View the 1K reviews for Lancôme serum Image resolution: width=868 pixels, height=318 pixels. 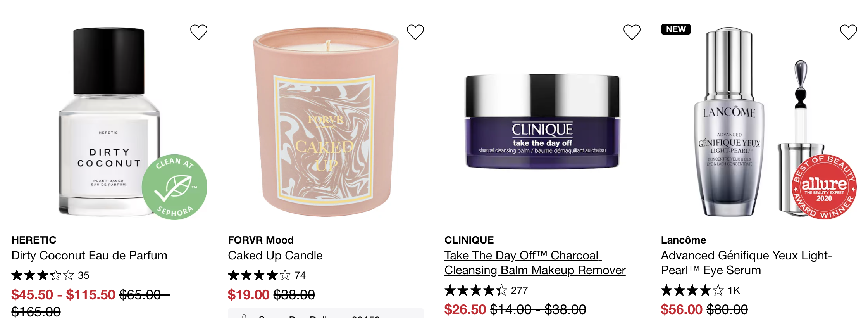coord(701,290)
